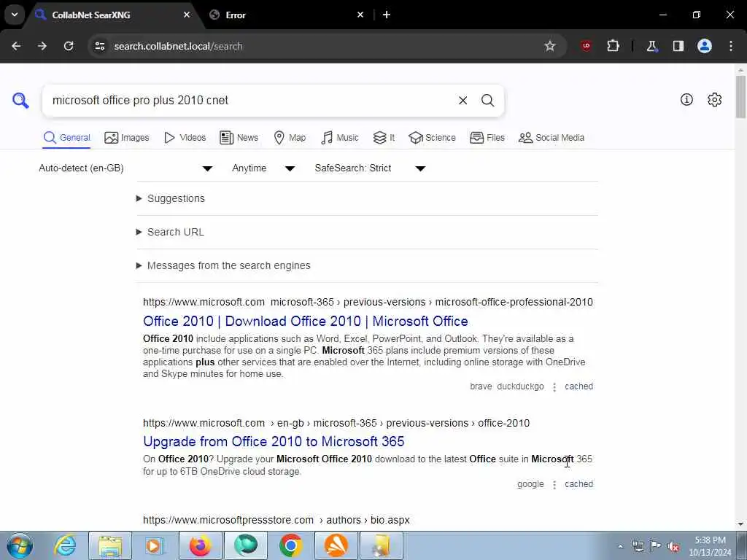
Task: Open the About info icon
Action: pyautogui.click(x=686, y=99)
